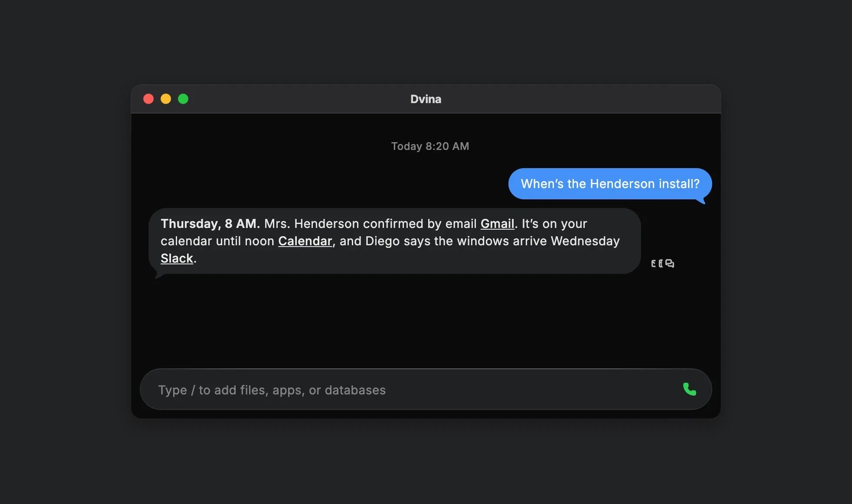The height and width of the screenshot is (504, 852).
Task: Click the bold 'Thursday, 8 AM.' text
Action: point(210,224)
